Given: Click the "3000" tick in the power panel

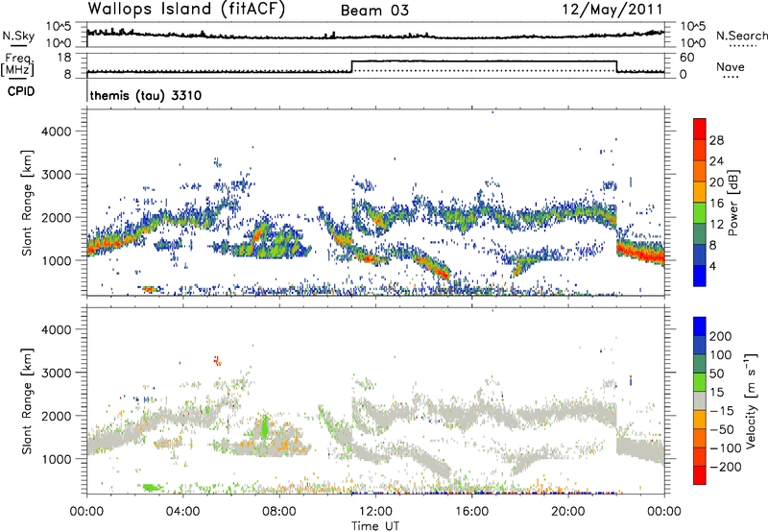Looking at the screenshot, I should pyautogui.click(x=57, y=175).
